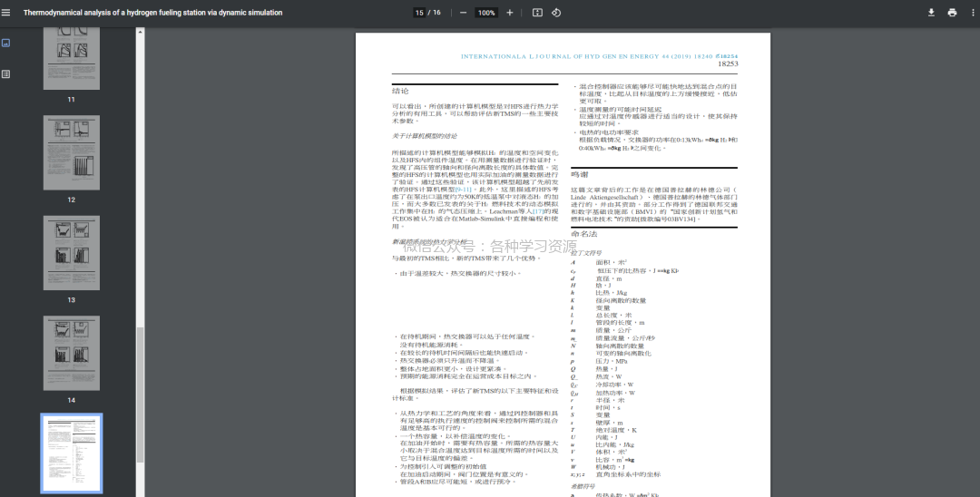The width and height of the screenshot is (980, 497).
Task: Rotate the document counterclockwise
Action: 555,13
